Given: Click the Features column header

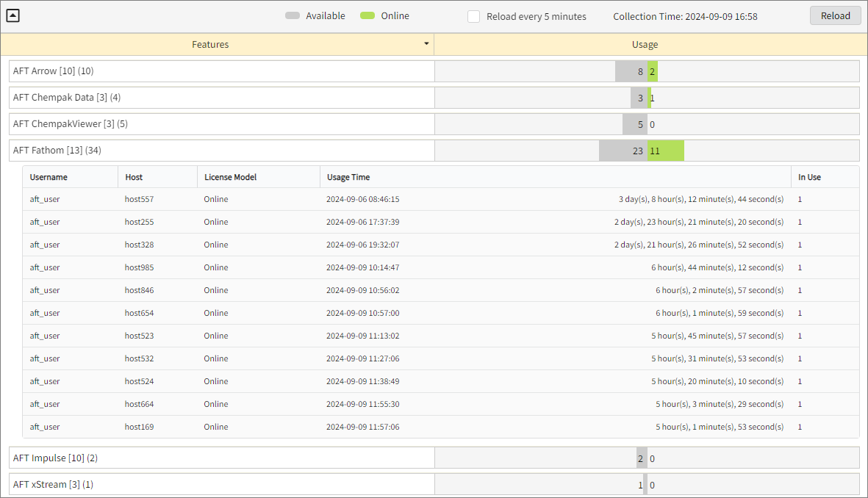Looking at the screenshot, I should pyautogui.click(x=210, y=44).
